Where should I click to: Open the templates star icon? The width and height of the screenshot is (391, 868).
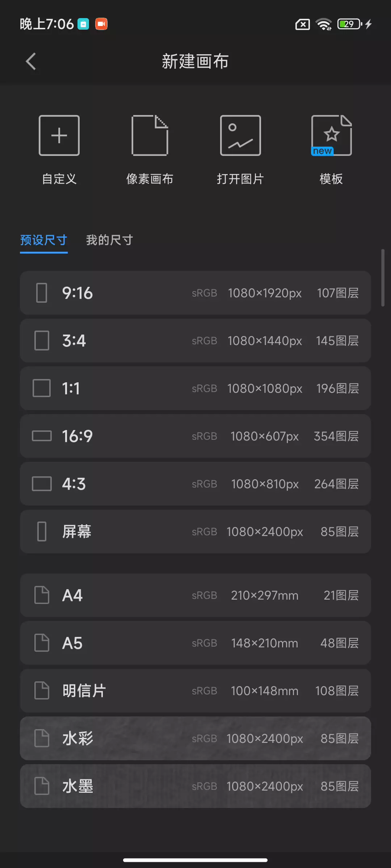click(x=331, y=136)
